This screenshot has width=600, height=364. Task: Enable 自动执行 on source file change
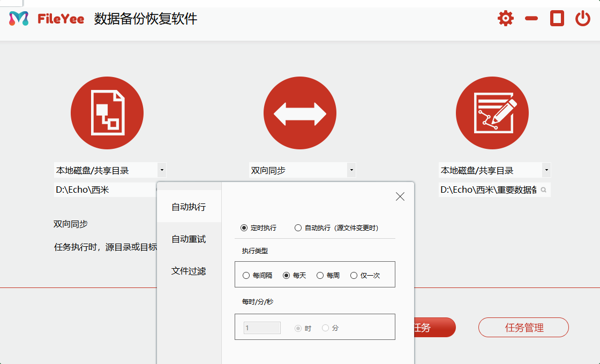pos(298,228)
